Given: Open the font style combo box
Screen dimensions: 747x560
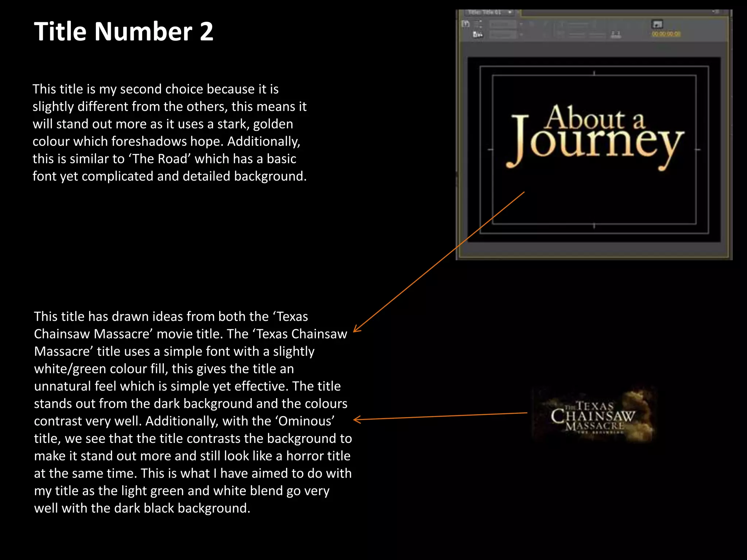Looking at the screenshot, I should point(503,35).
